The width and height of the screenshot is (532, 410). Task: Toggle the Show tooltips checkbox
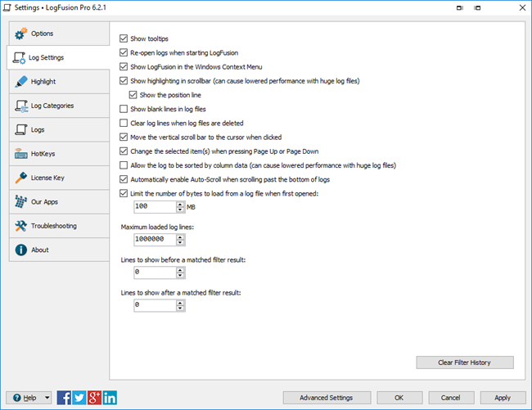124,38
